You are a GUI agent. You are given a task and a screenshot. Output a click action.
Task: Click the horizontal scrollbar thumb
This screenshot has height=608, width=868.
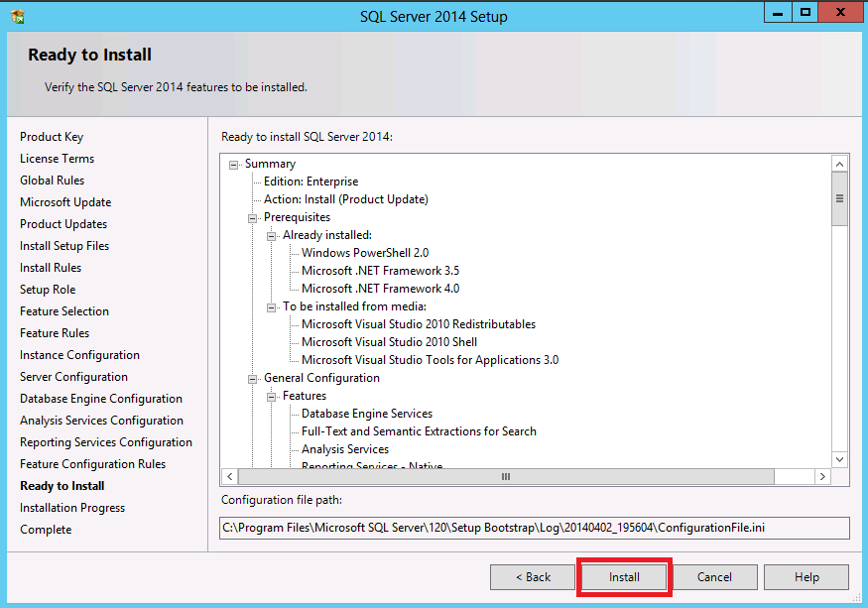coord(505,477)
